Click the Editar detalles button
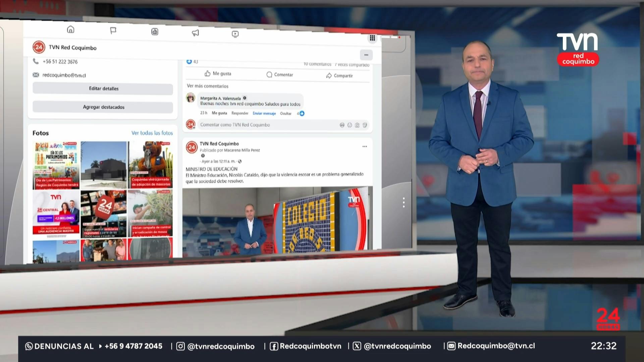Image resolution: width=644 pixels, height=362 pixels. (103, 89)
